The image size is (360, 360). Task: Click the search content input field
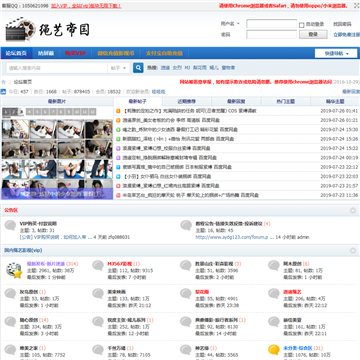point(57,68)
